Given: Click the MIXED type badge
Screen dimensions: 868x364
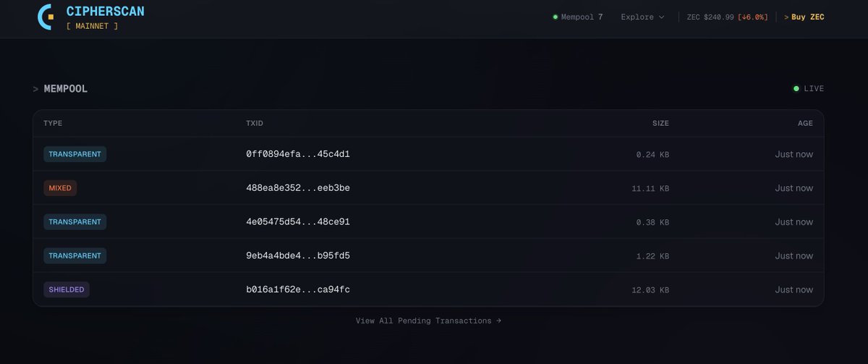Looking at the screenshot, I should 60,188.
